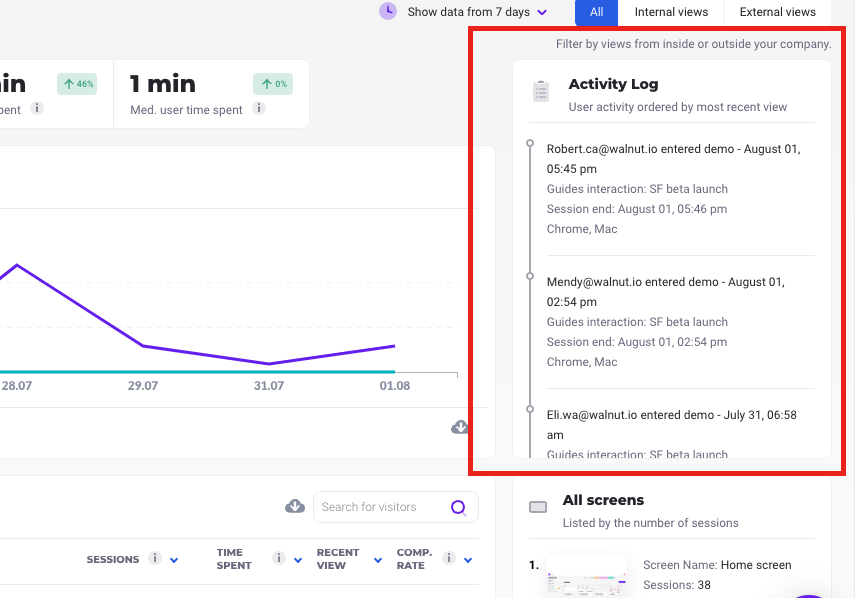Screen dimensions: 856x598
Task: Click the 01.08 date label on chart
Action: (x=395, y=386)
